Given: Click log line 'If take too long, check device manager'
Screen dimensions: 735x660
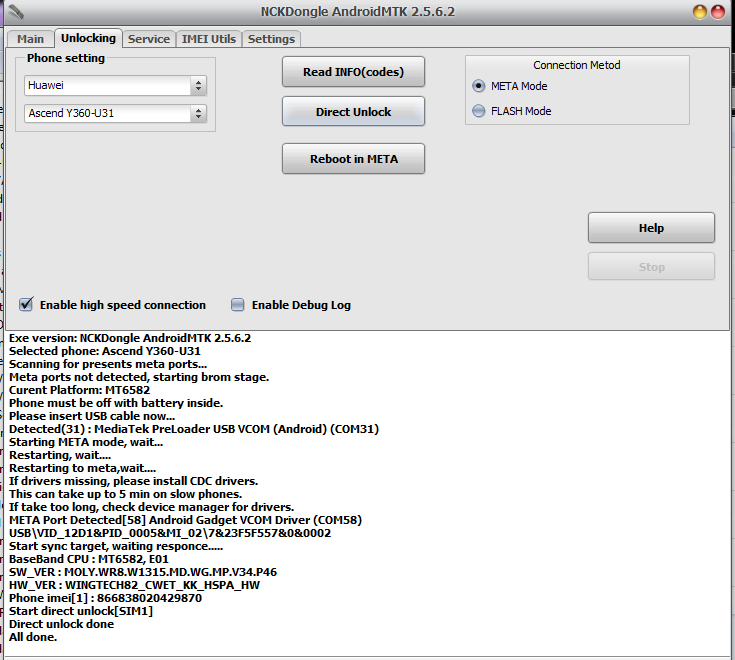Looking at the screenshot, I should point(151,507).
